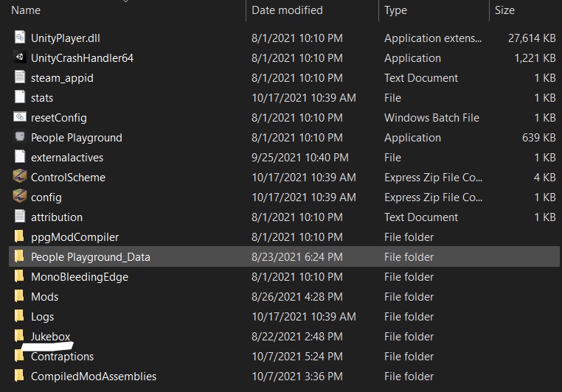
Task: Click the steam_appid text document icon
Action: [20, 77]
